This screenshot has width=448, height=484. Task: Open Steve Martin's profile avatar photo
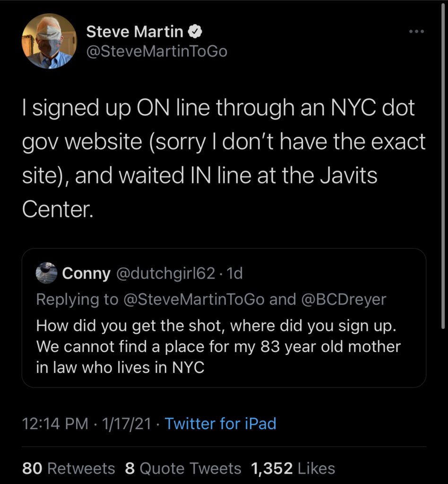[x=49, y=41]
